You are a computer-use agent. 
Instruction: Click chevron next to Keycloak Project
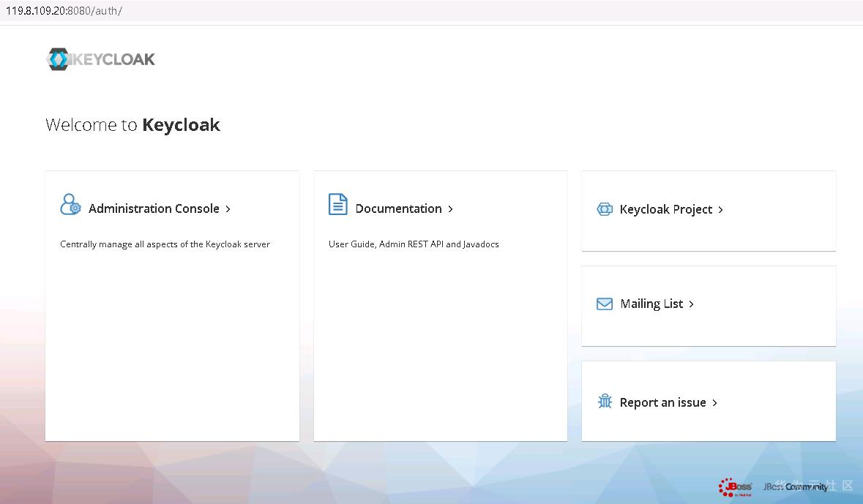720,210
